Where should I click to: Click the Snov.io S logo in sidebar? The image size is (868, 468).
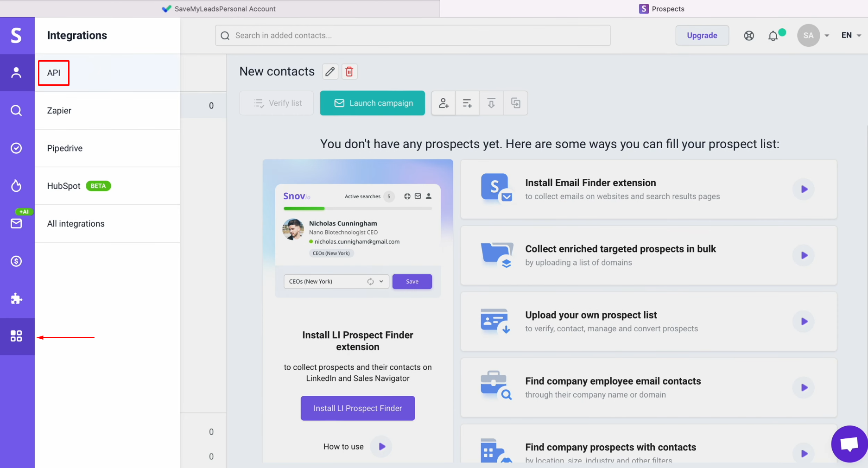click(x=17, y=36)
